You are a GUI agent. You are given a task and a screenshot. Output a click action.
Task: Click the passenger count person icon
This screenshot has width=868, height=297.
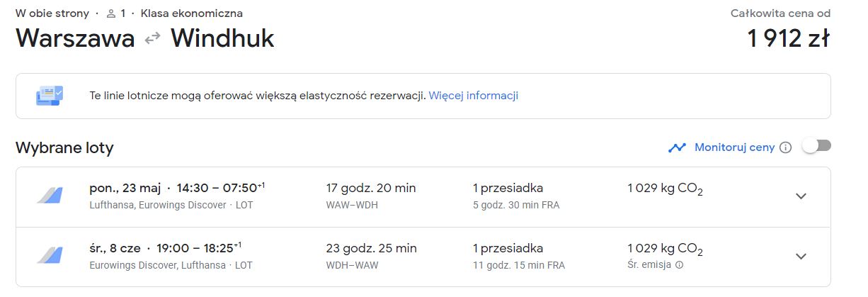click(110, 13)
